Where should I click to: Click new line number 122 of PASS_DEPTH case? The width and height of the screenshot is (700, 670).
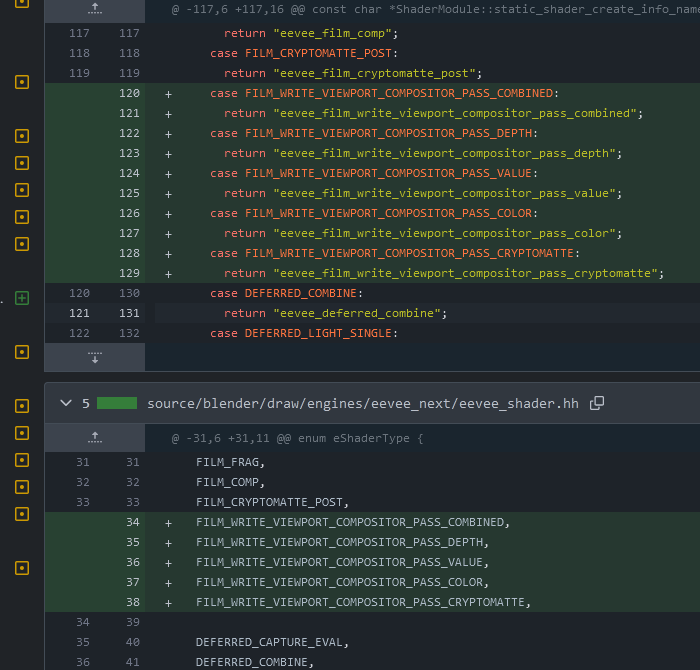(129, 133)
